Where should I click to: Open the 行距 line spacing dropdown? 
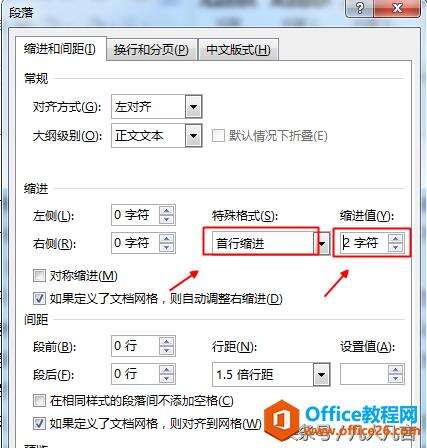click(321, 375)
